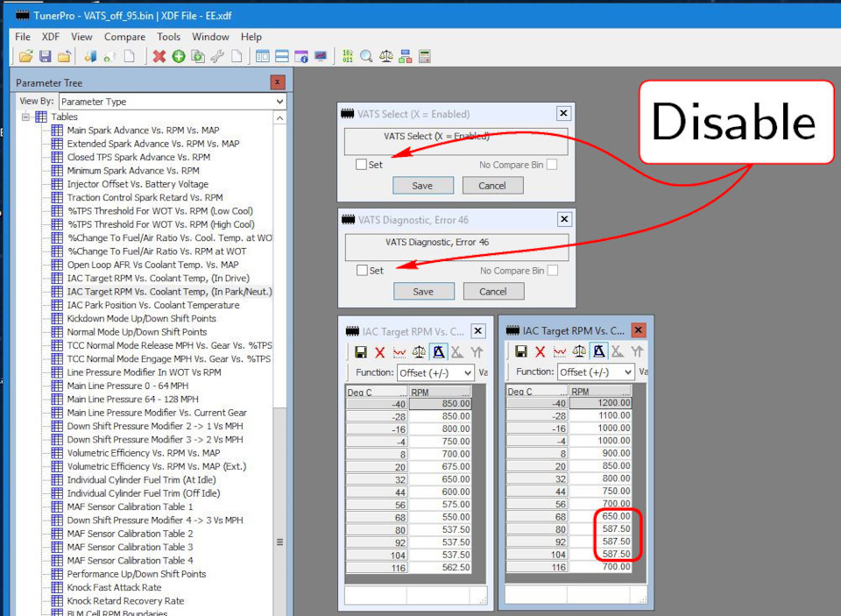
Task: Click the monitor graph icon in toolbar
Action: pyautogui.click(x=321, y=56)
